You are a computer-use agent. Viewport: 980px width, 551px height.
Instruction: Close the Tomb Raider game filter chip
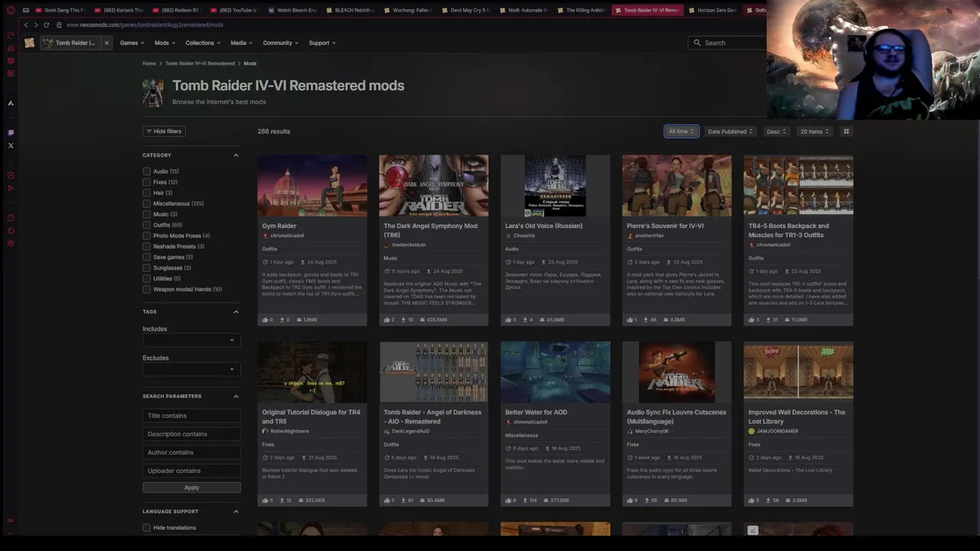click(106, 43)
